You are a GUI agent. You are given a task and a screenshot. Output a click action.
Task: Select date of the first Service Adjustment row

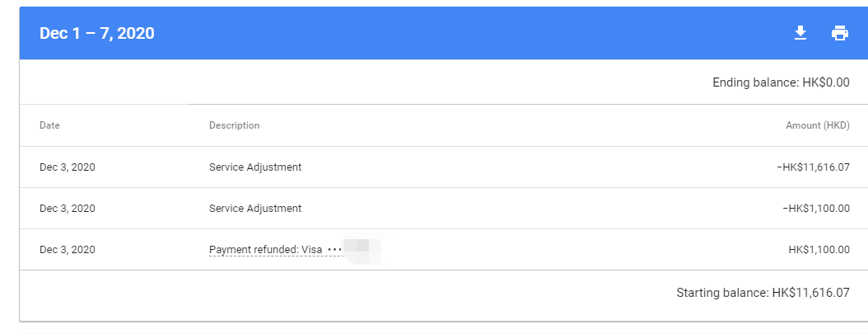tap(68, 167)
